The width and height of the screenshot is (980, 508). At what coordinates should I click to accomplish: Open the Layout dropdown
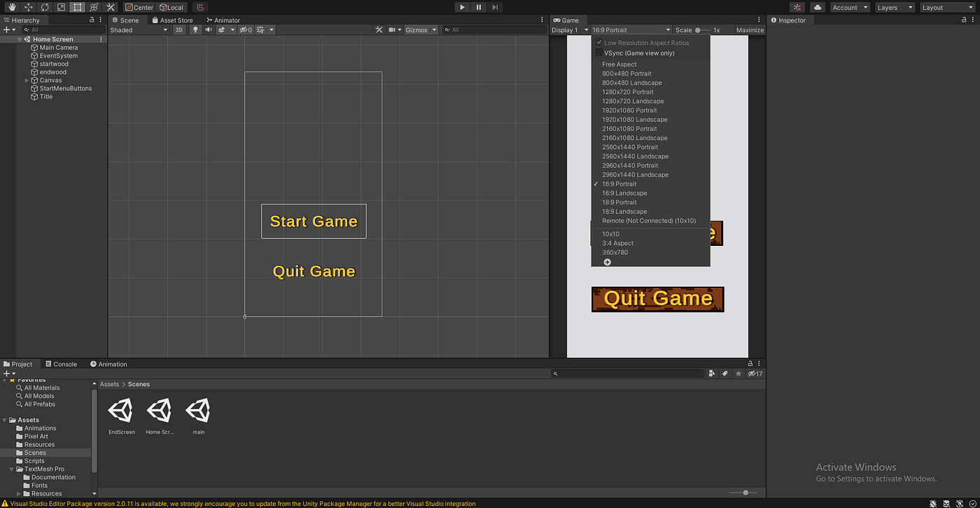(x=946, y=7)
